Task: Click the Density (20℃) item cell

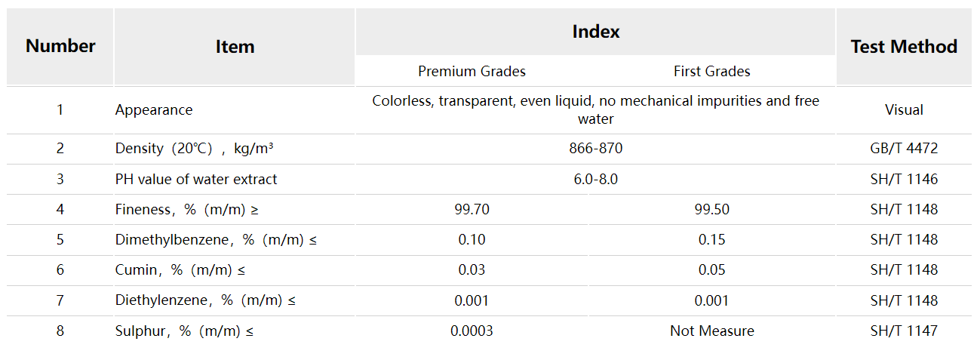Action: point(194,149)
